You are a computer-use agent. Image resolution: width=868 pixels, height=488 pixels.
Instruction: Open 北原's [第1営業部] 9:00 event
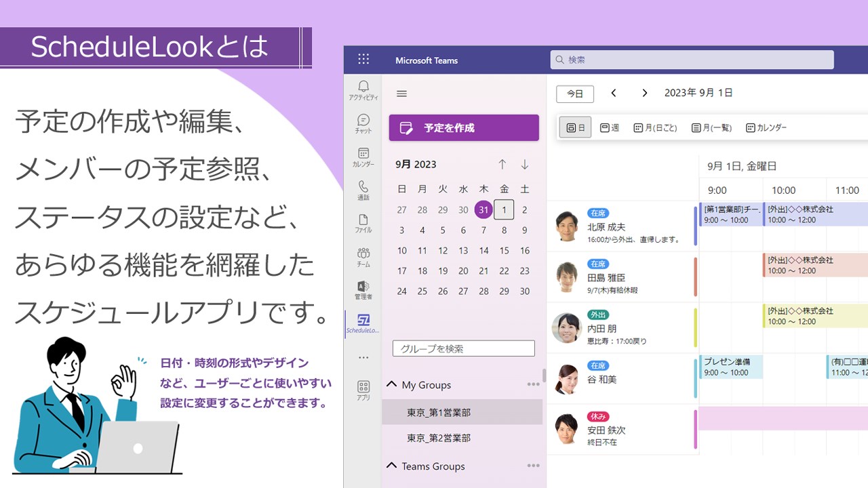click(x=731, y=214)
